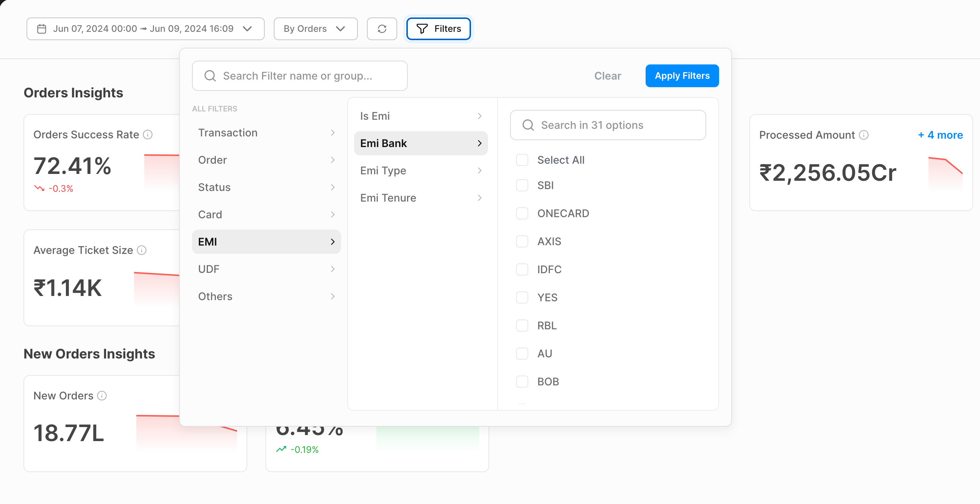This screenshot has width=980, height=504.
Task: Click info icon beside Average Ticket Size
Action: click(x=142, y=250)
